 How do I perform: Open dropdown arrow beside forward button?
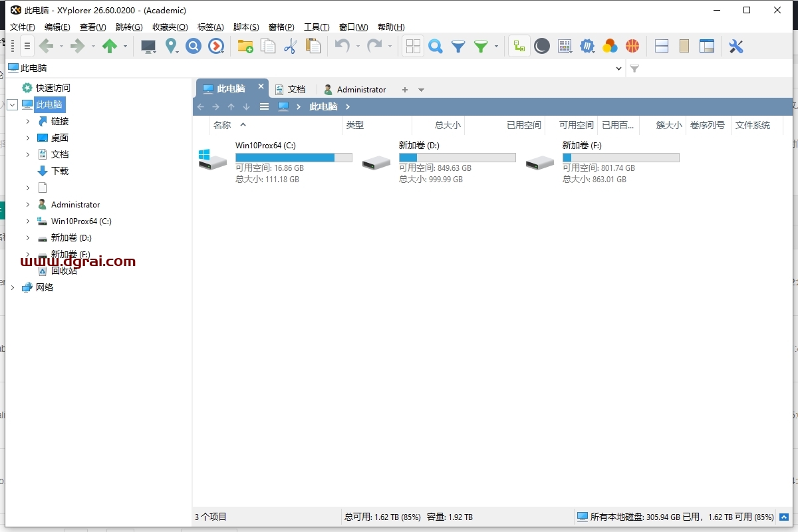coord(93,47)
